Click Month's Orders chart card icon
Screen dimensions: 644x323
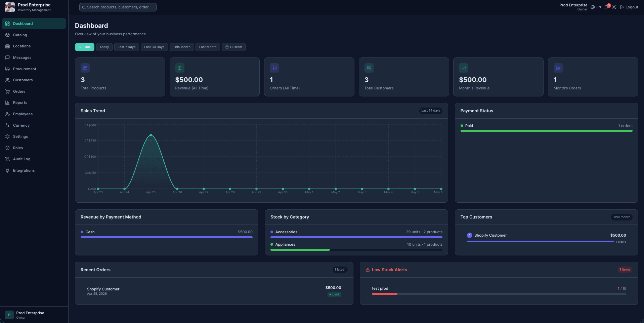click(558, 68)
